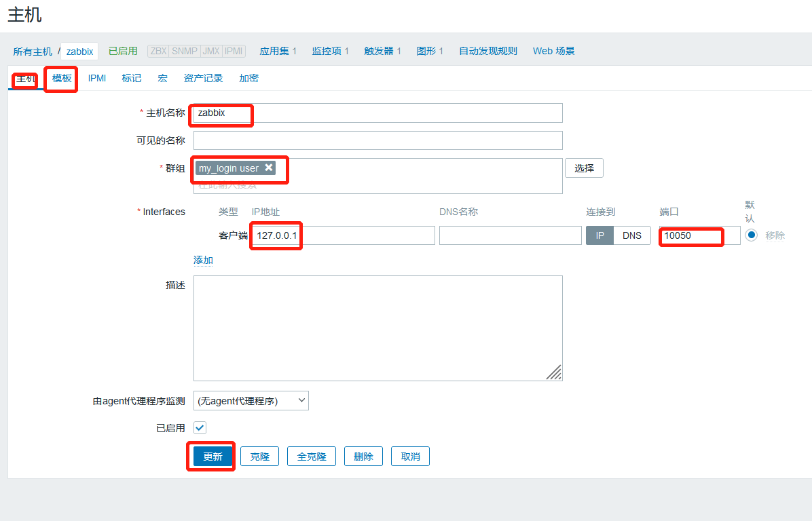Image resolution: width=812 pixels, height=521 pixels.
Task: Open the 触发器 1 link
Action: pyautogui.click(x=382, y=51)
